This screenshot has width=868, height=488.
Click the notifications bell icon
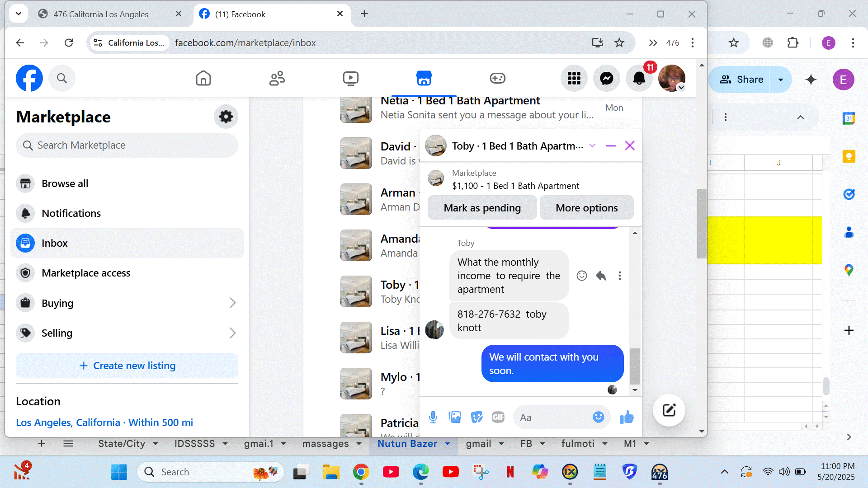pos(639,79)
